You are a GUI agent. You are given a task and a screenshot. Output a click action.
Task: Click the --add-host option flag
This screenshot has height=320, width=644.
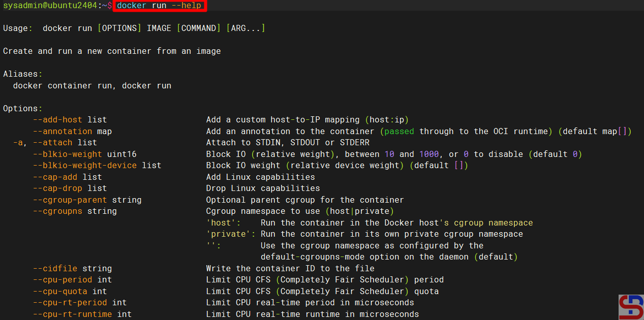pos(58,120)
